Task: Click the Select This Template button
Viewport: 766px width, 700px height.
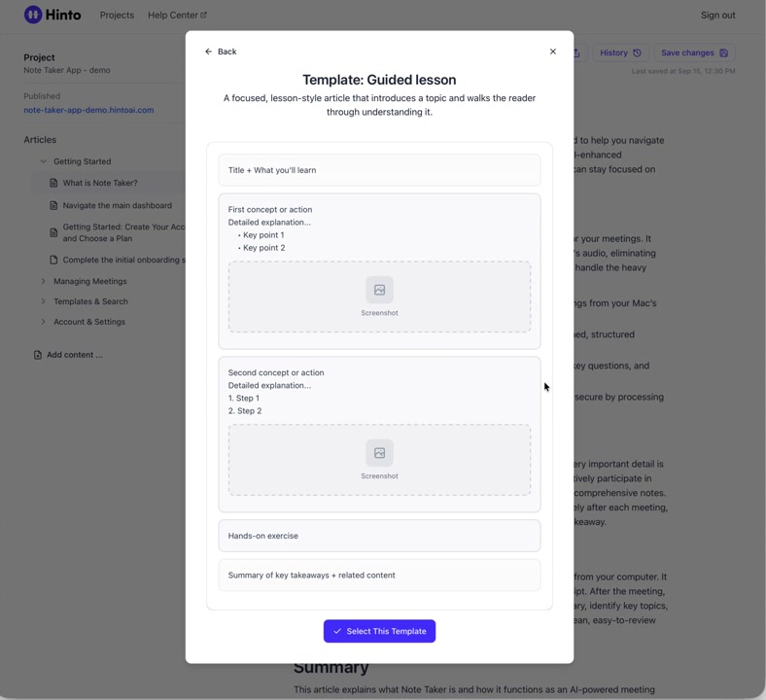Action: tap(379, 631)
